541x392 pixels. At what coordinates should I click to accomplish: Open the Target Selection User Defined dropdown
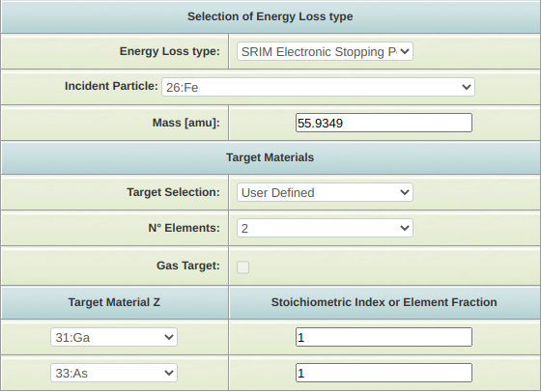325,192
